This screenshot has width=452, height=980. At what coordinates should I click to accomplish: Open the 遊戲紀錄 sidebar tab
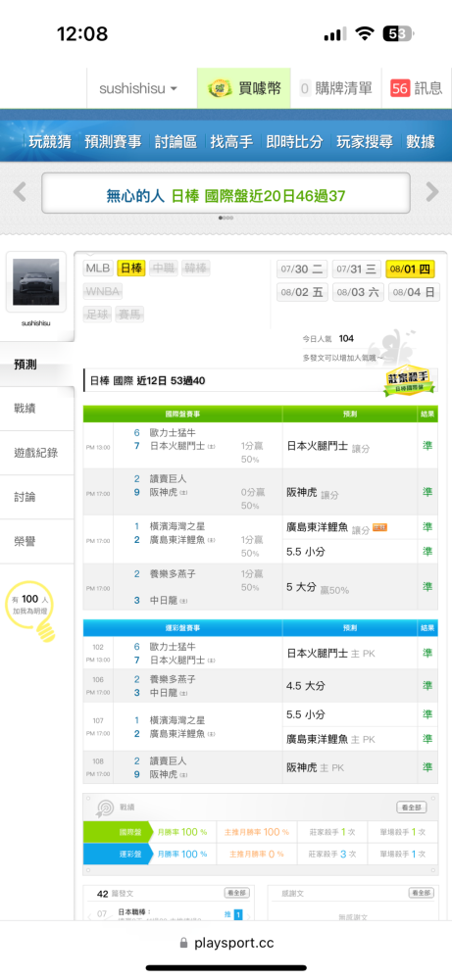coord(37,453)
